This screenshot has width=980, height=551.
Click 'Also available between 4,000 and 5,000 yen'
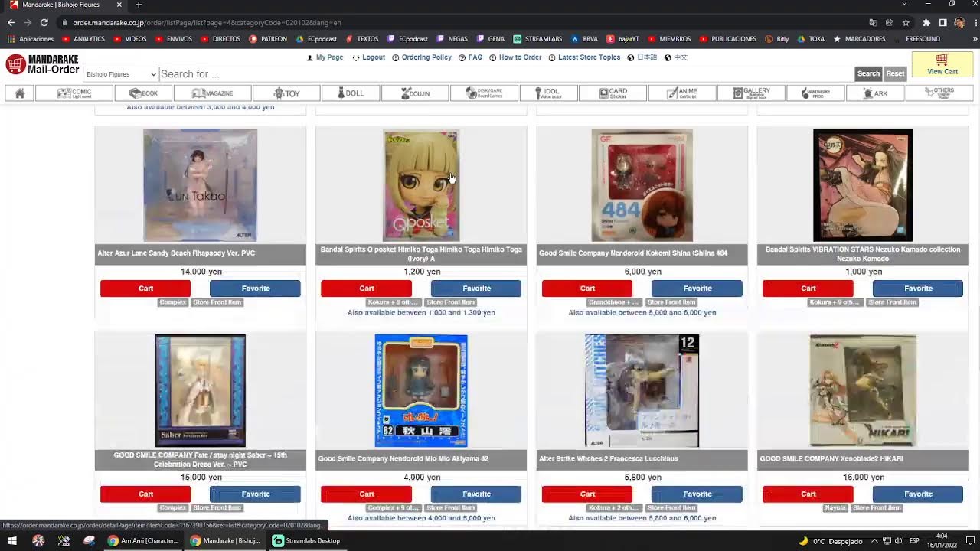[421, 518]
